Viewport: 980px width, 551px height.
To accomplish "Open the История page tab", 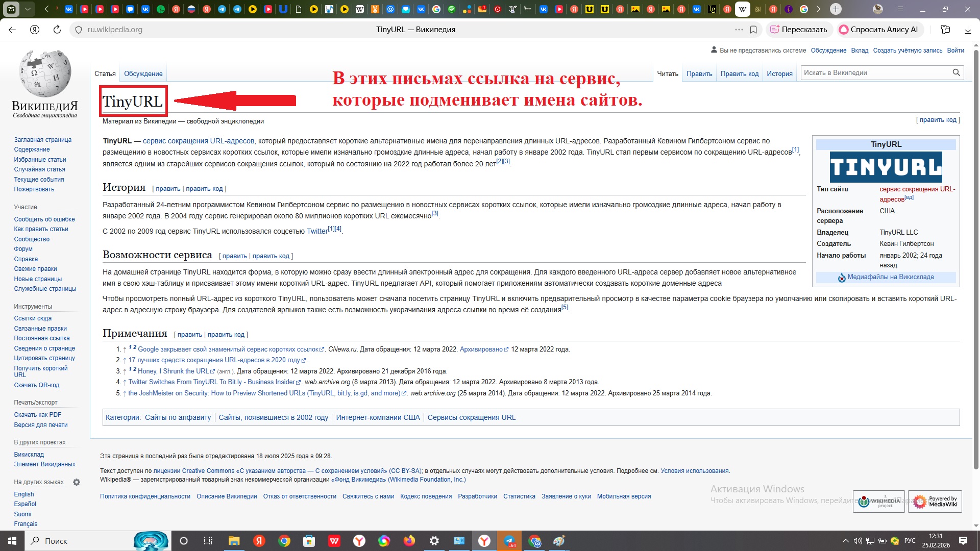I will coord(779,73).
